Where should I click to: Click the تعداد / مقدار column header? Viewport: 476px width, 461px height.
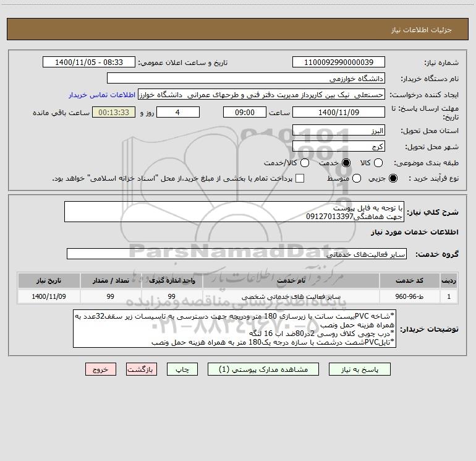(x=111, y=280)
